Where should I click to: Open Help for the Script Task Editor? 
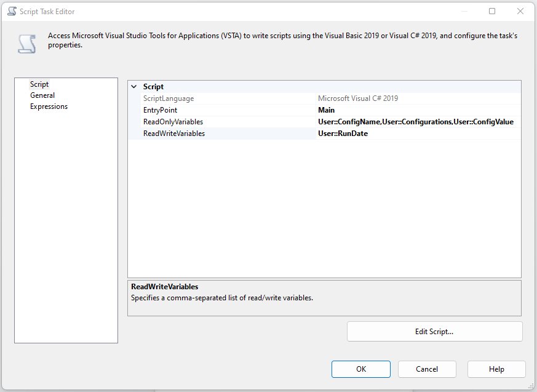point(496,369)
